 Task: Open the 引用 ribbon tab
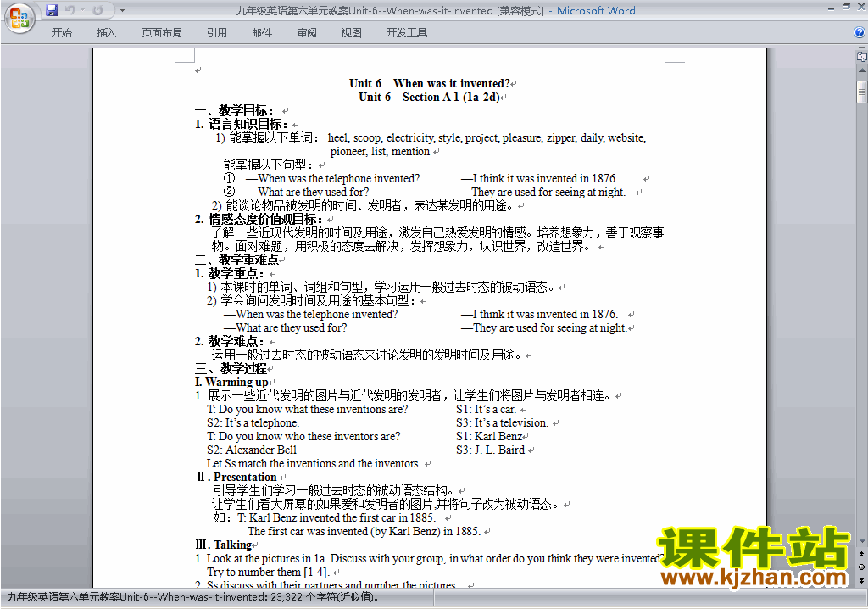coord(216,33)
